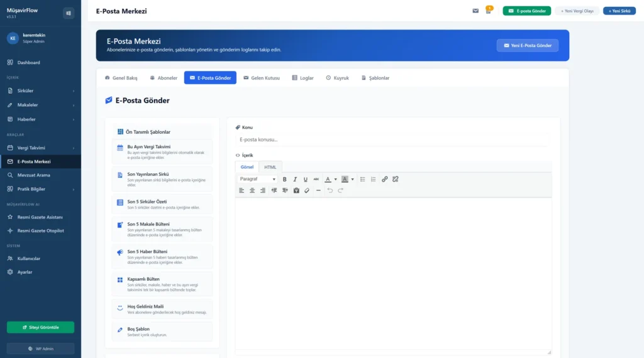The image size is (644, 358).
Task: Select the Boş Şablon template
Action: (x=162, y=332)
